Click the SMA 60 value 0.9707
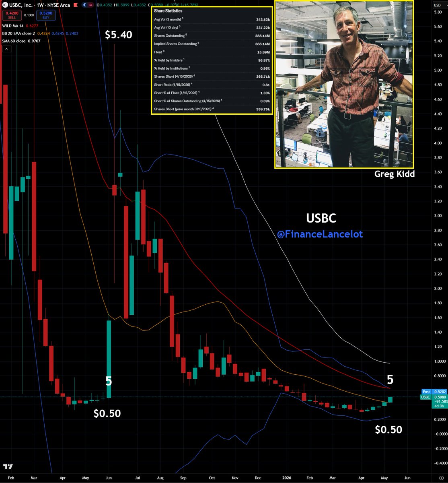 tap(34, 41)
